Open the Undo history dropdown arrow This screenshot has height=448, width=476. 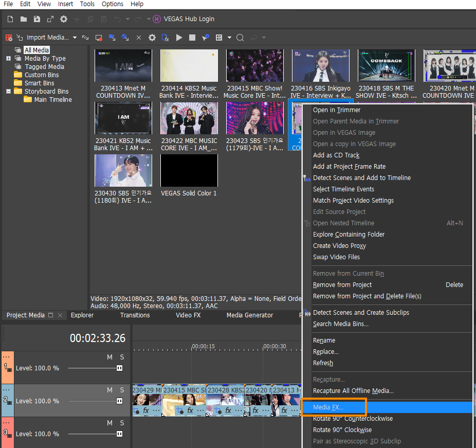click(127, 19)
